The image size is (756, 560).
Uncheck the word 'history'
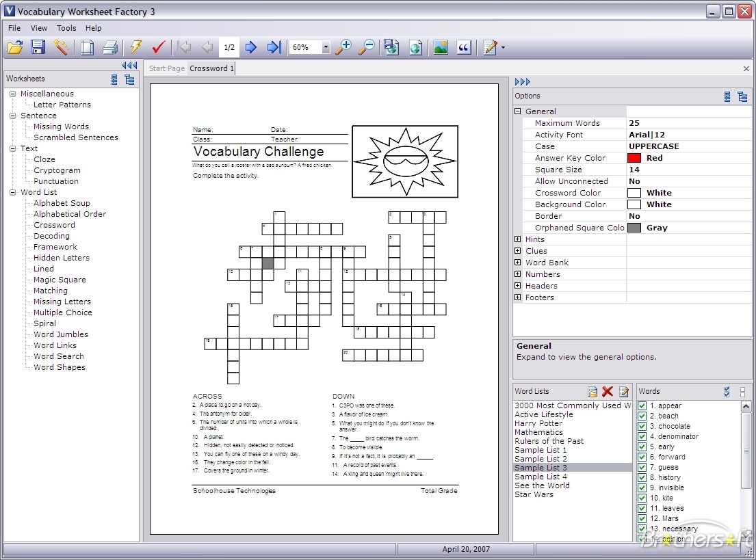pyautogui.click(x=642, y=477)
